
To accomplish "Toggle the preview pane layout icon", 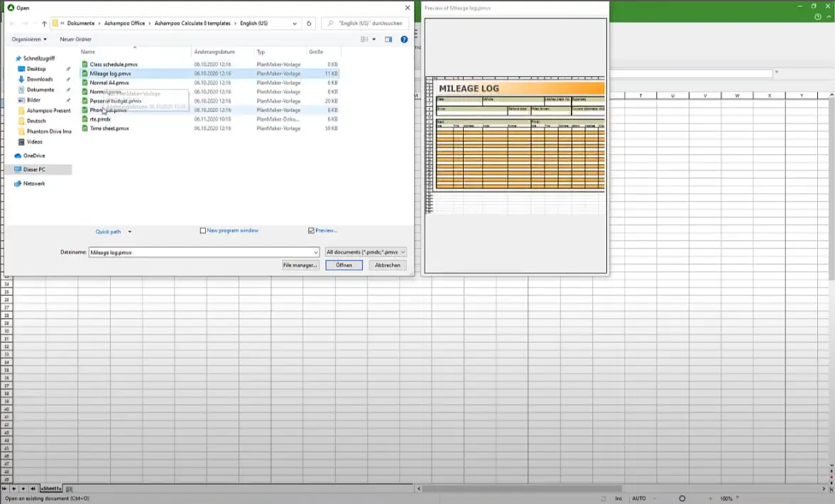I will [388, 39].
